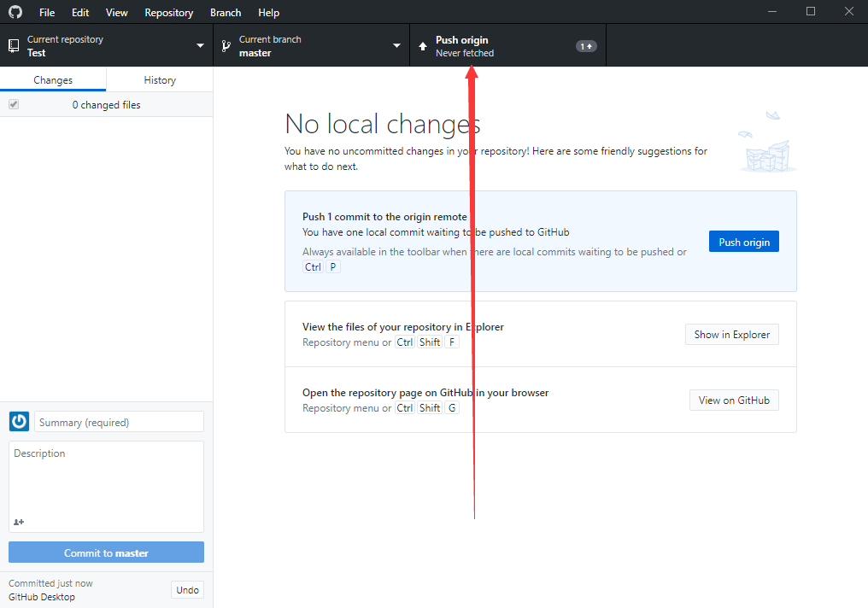This screenshot has height=608, width=868.
Task: Open the View menu
Action: coord(117,12)
